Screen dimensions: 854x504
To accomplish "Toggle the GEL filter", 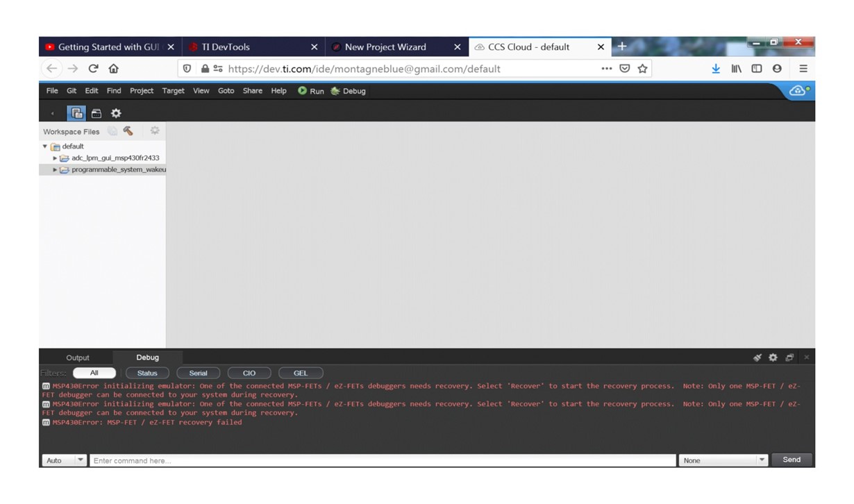I will (301, 373).
